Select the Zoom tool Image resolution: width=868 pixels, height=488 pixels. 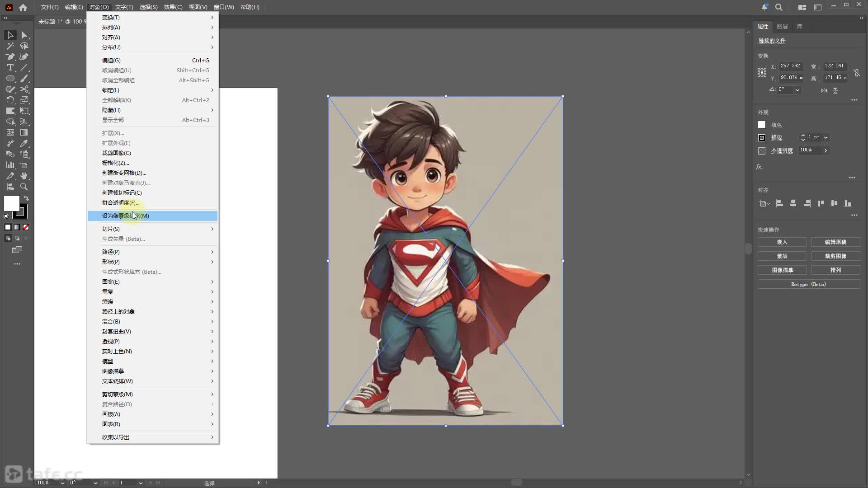[24, 187]
